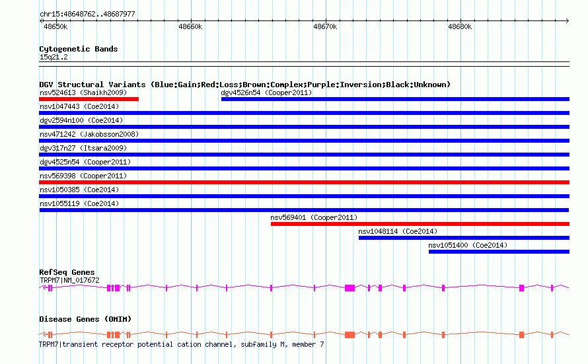Image resolution: width=588 pixels, height=364 pixels.
Task: Open variant nsv1055119 (Coe2014) label
Action: coord(79,203)
